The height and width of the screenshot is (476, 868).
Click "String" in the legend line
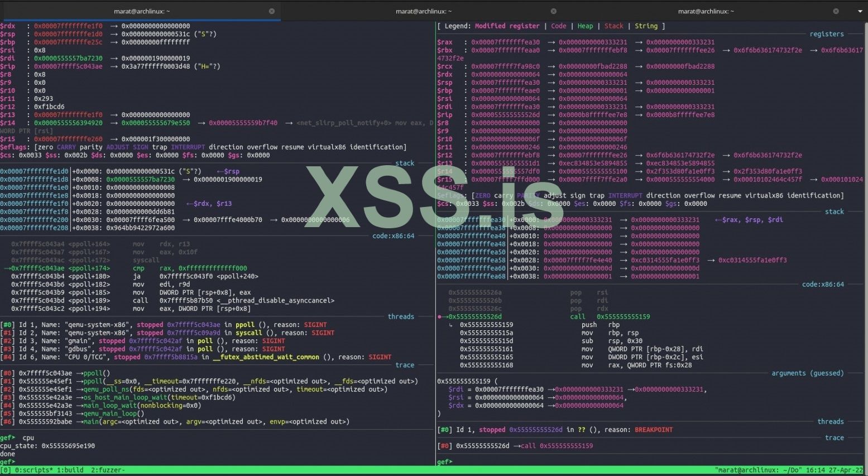click(x=646, y=26)
